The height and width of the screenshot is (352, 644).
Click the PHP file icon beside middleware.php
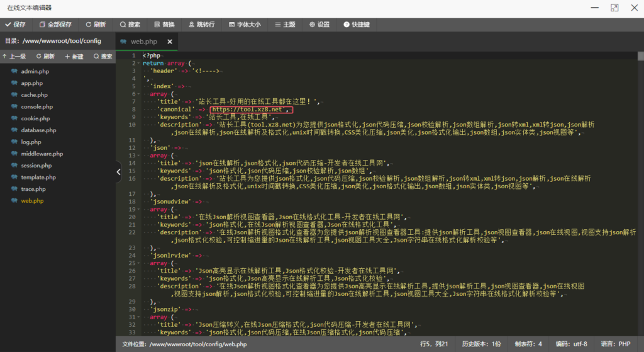[x=14, y=154]
